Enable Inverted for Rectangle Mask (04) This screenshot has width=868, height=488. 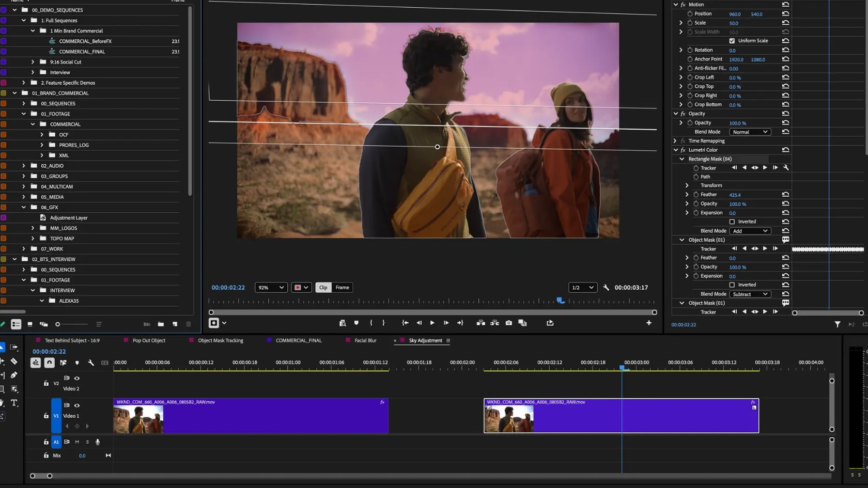(732, 222)
